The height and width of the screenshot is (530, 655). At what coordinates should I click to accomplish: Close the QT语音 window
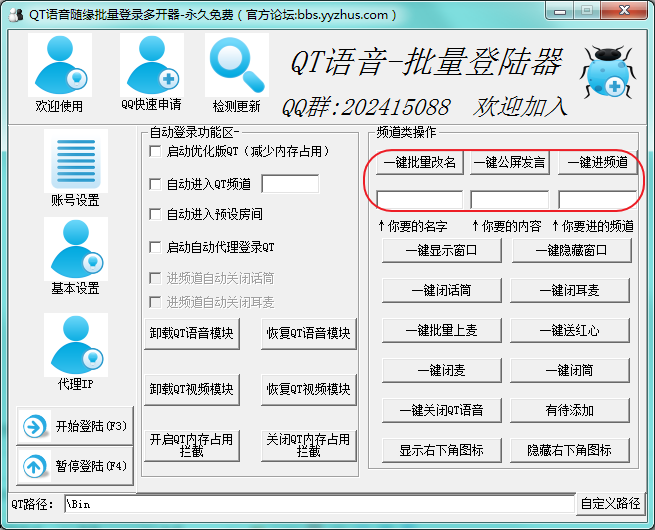pyautogui.click(x=624, y=11)
